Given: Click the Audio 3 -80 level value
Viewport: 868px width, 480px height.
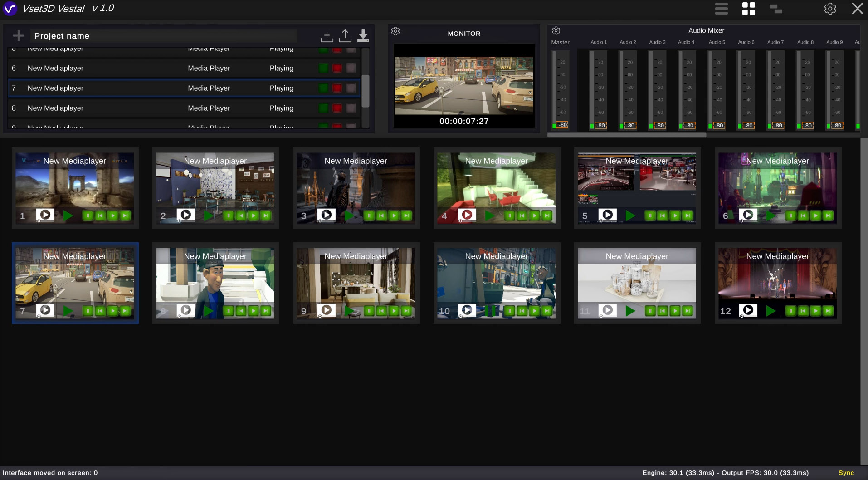Looking at the screenshot, I should point(660,125).
